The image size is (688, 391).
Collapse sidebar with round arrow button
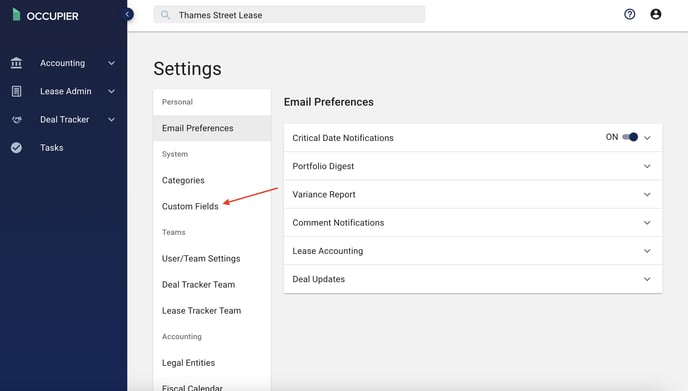pyautogui.click(x=127, y=14)
